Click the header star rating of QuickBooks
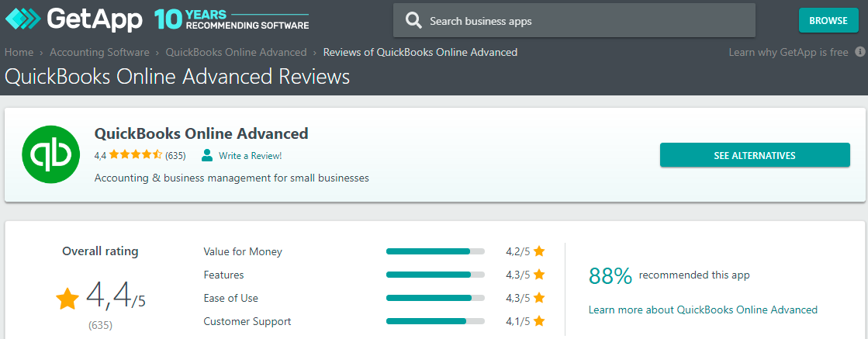 coord(136,155)
